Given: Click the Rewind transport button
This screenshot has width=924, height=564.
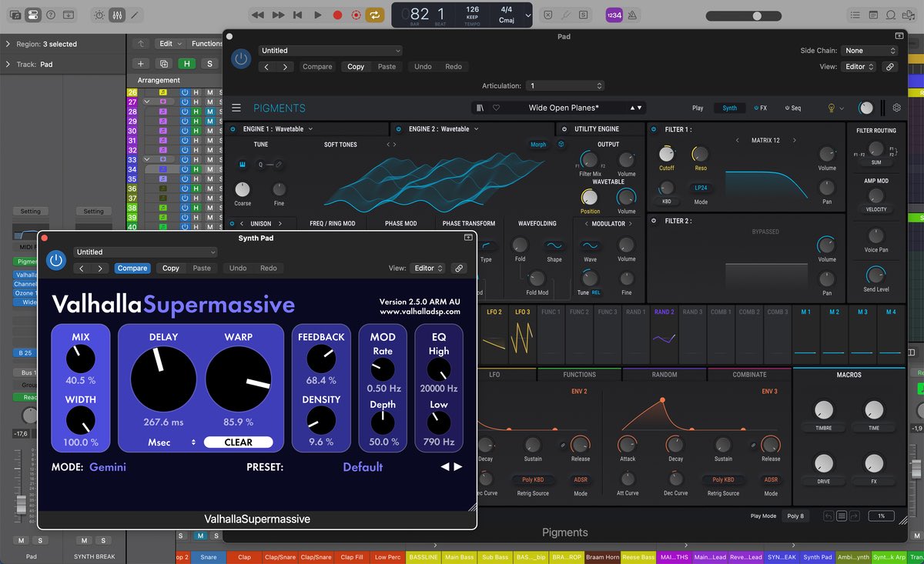Looking at the screenshot, I should click(258, 15).
